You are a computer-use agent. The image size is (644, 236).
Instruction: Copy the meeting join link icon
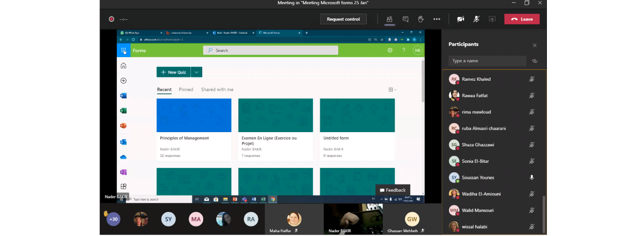(535, 61)
